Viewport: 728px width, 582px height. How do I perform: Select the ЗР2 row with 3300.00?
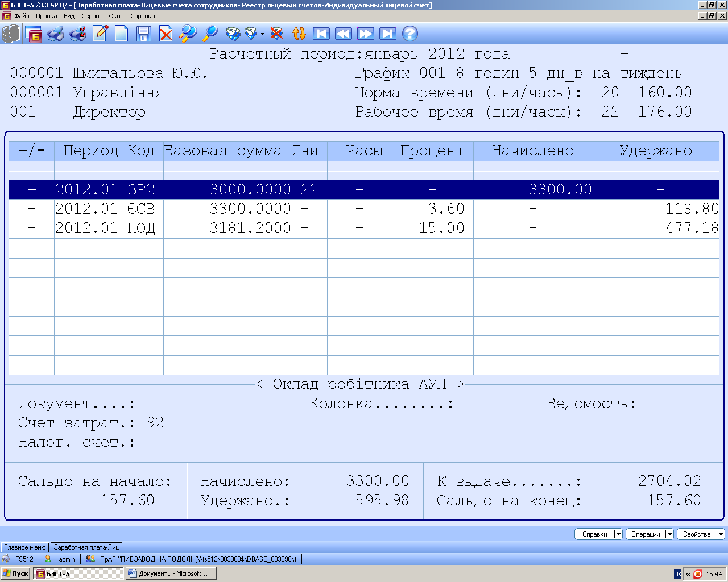pos(364,190)
